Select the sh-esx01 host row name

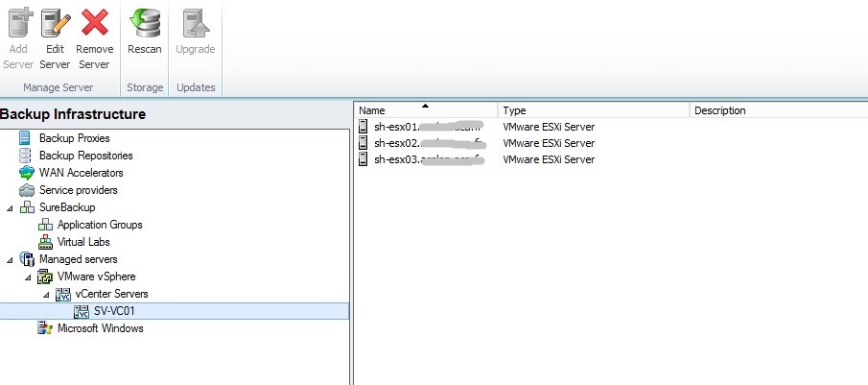429,127
